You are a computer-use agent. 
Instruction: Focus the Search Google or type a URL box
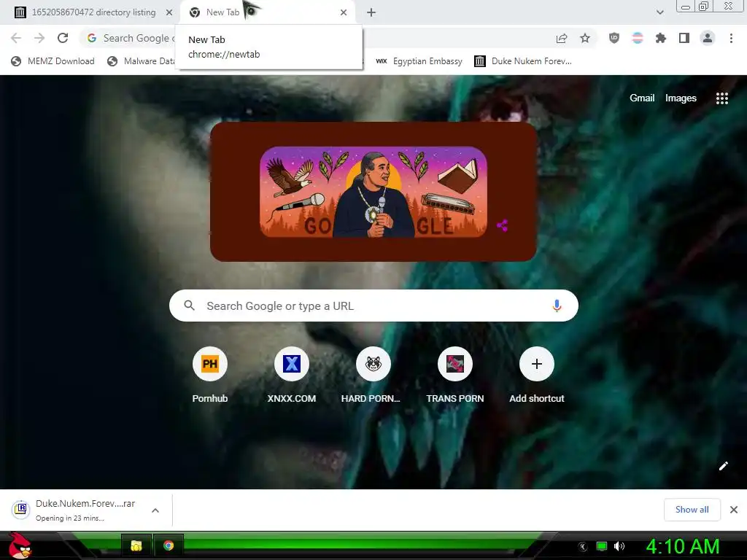tap(373, 306)
